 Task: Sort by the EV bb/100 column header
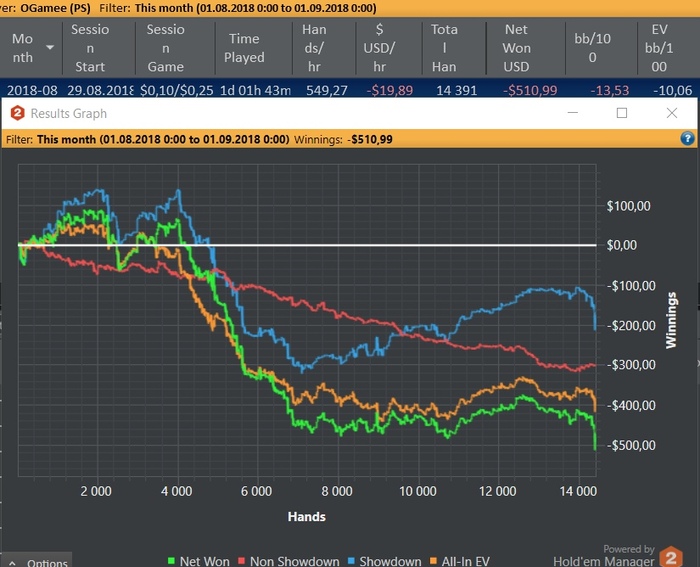(659, 48)
